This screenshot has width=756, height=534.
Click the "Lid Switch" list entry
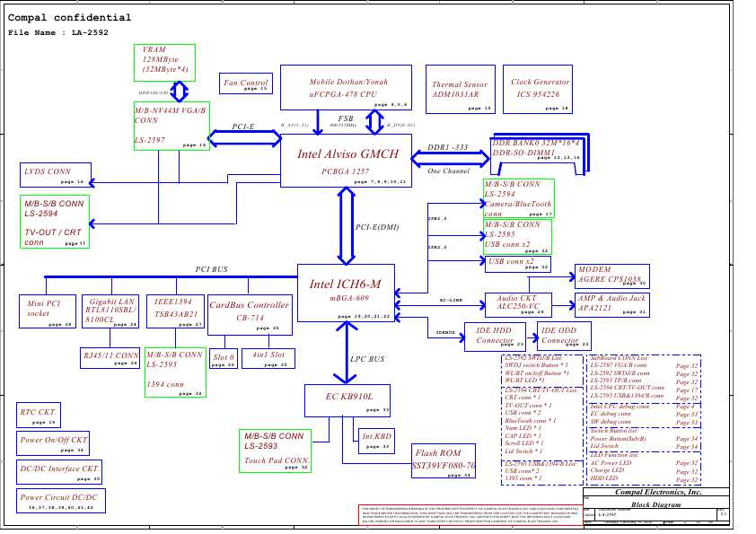(604, 446)
